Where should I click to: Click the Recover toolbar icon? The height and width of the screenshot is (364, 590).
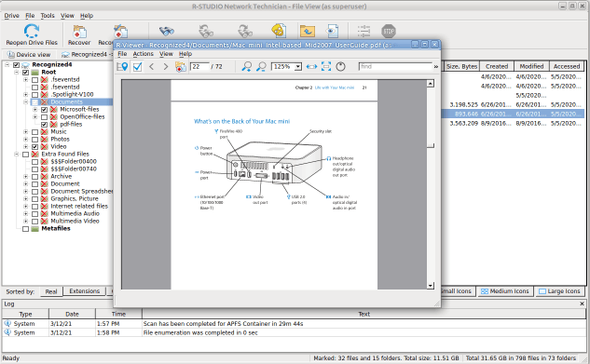coord(79,32)
